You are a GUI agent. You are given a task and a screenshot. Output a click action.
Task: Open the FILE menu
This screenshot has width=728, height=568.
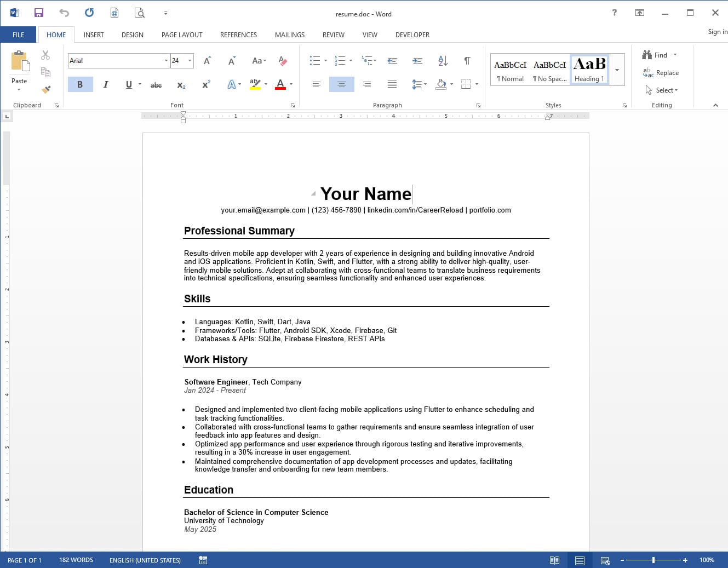(18, 35)
